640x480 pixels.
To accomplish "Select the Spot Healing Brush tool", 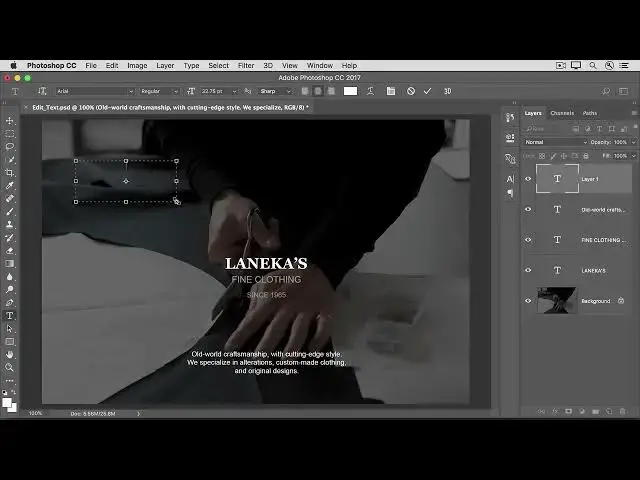I will click(10, 199).
